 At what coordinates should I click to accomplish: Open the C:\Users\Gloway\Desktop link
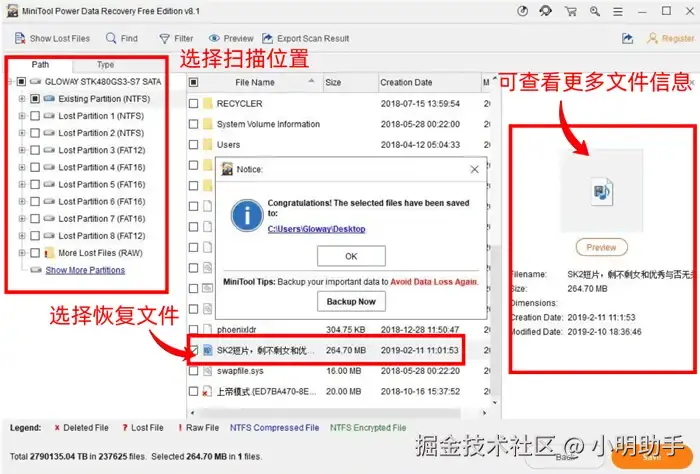[317, 229]
